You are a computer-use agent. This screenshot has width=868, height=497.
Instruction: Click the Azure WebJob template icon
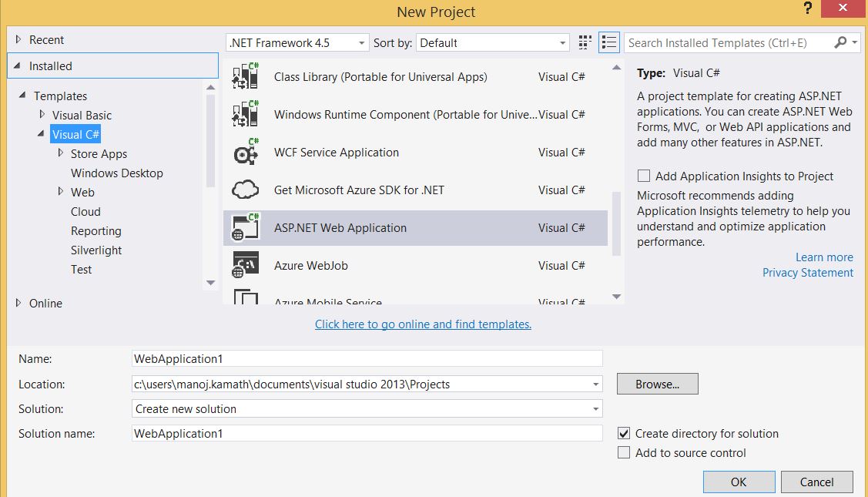click(x=245, y=265)
